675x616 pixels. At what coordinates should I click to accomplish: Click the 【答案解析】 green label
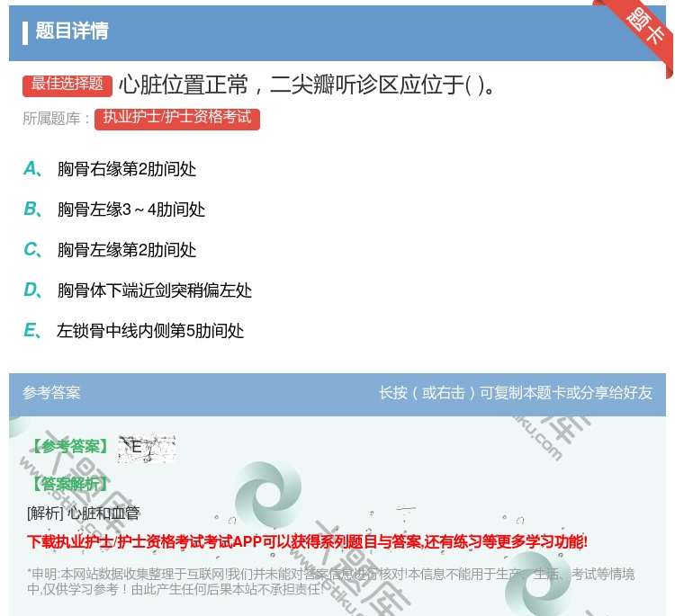coord(70,484)
